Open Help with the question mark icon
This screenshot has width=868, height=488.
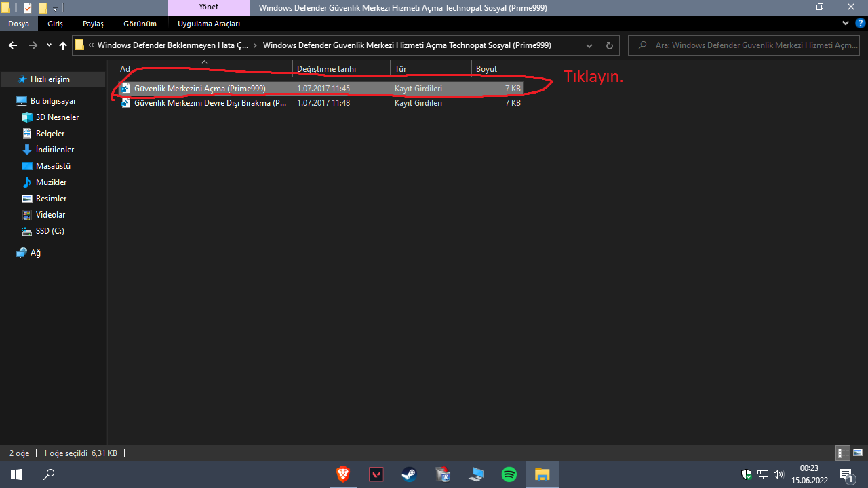click(x=860, y=23)
